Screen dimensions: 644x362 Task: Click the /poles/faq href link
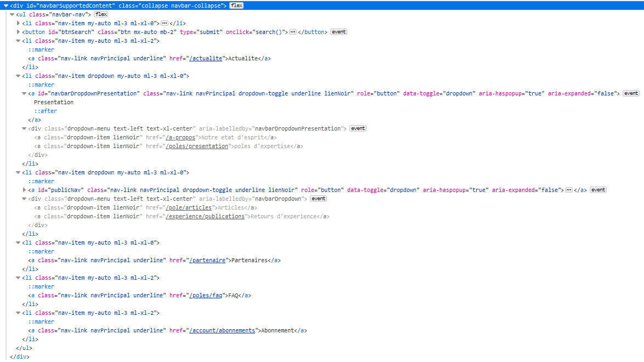pyautogui.click(x=207, y=295)
